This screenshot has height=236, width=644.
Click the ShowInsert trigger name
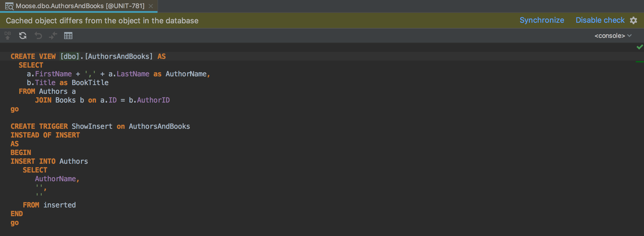coord(92,126)
